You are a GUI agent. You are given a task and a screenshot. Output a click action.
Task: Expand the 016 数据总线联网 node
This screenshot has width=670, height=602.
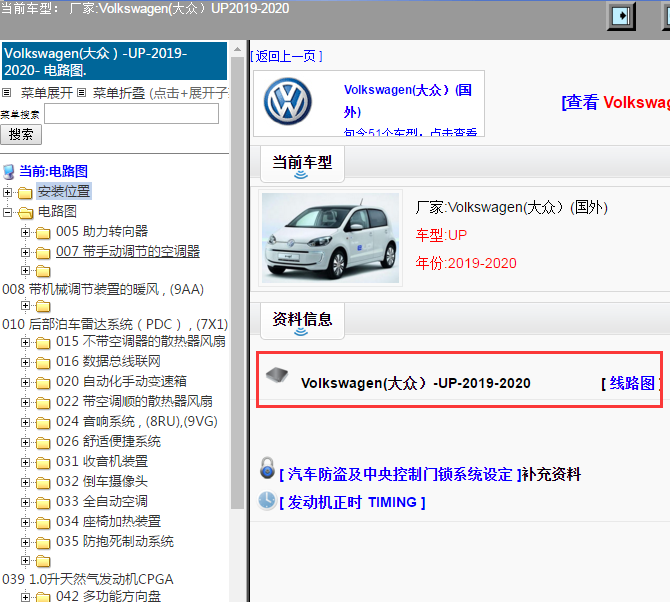(x=26, y=362)
